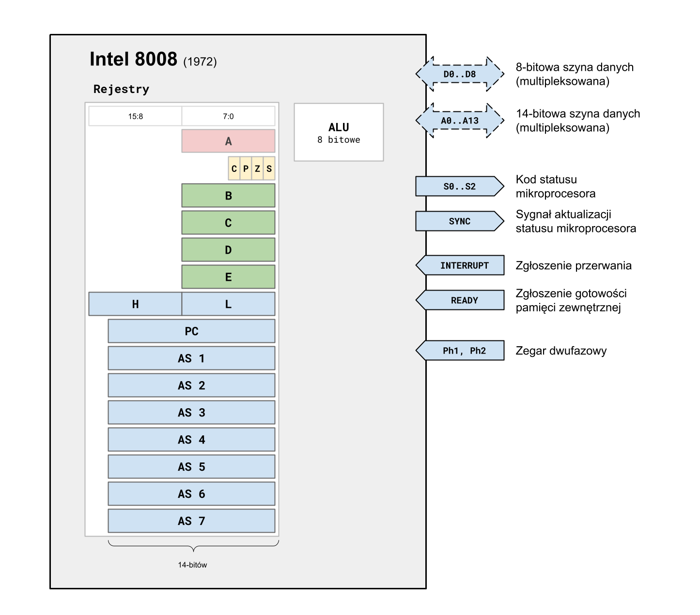Click the pink A accumulator register
The width and height of the screenshot is (700, 615).
228,141
